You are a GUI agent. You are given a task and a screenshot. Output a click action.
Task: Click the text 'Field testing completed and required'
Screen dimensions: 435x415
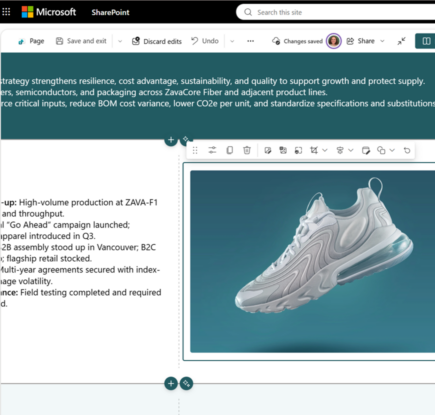coord(91,292)
